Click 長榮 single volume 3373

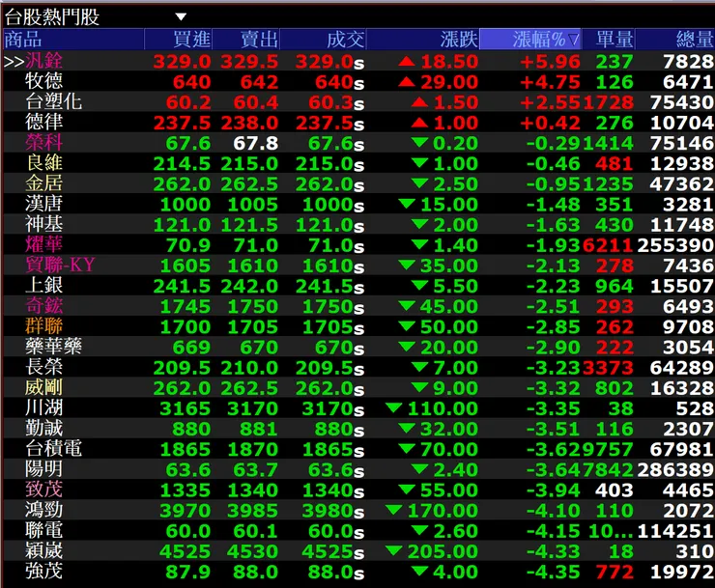click(x=608, y=368)
